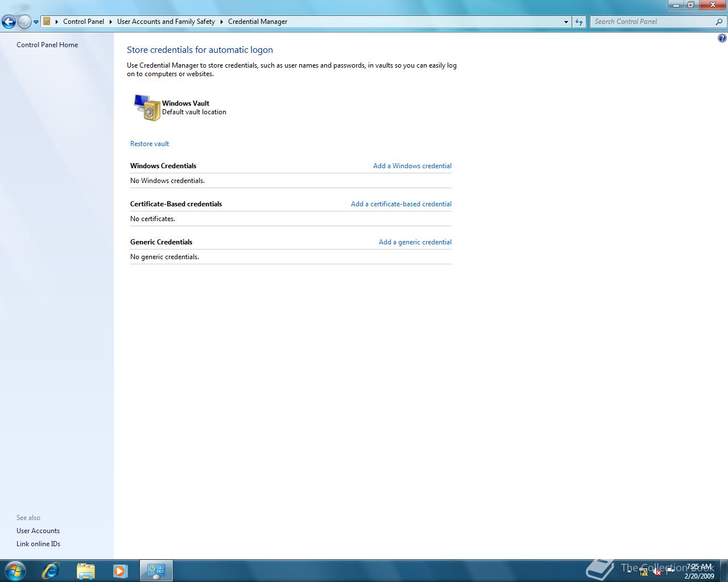Open Control Panel Home link

(47, 45)
